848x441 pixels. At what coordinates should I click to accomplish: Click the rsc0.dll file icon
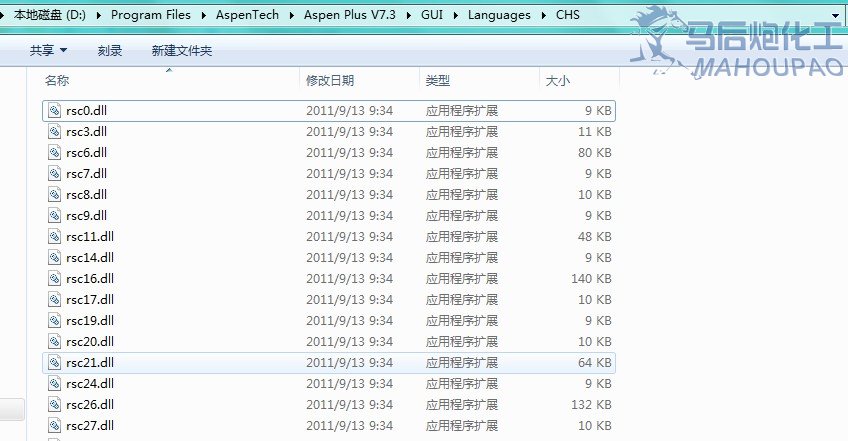coord(54,110)
